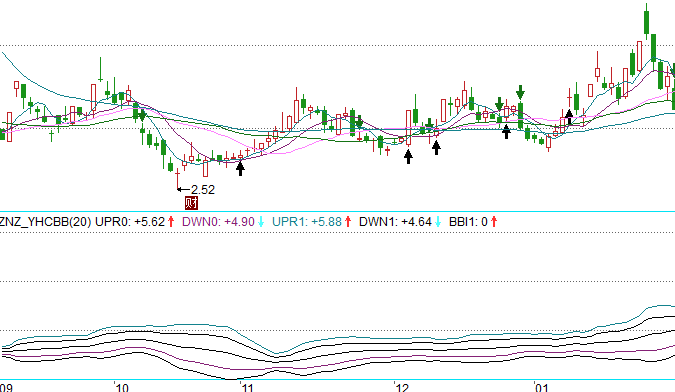Click the red 财 financial info icon
The width and height of the screenshot is (675, 392).
(x=191, y=203)
